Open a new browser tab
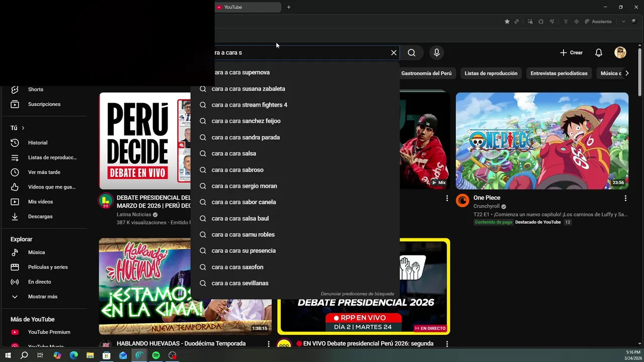Viewport: 644px width, 362px height. [x=289, y=7]
